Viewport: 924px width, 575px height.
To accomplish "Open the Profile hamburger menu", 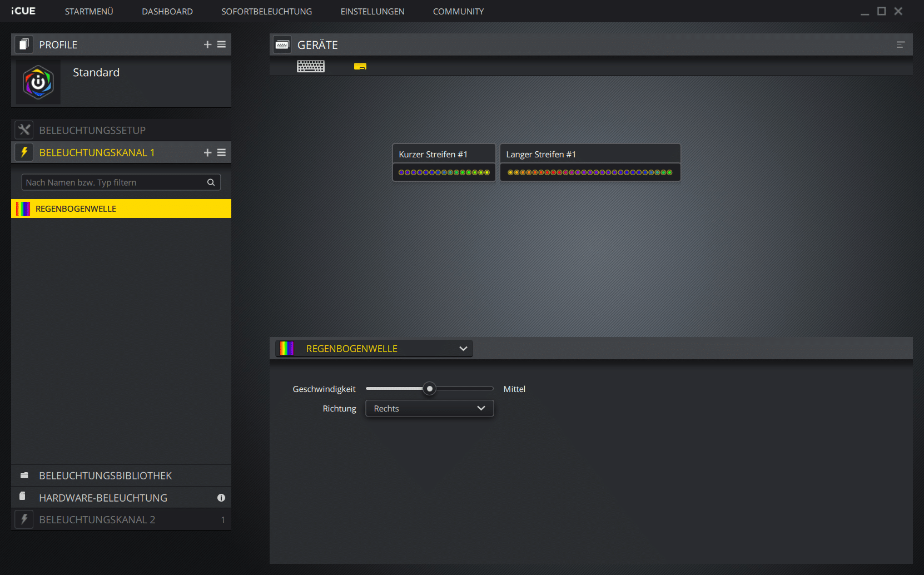I will coord(221,44).
